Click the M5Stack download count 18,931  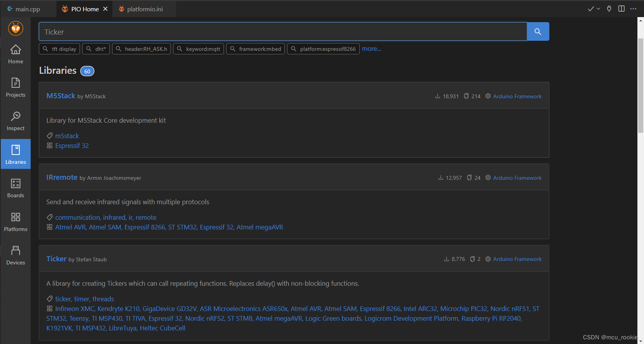[447, 96]
